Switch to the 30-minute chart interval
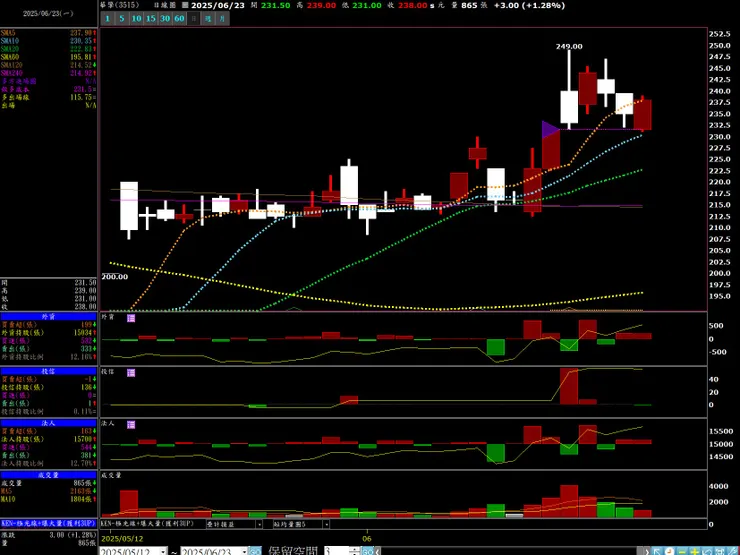Image resolution: width=740 pixels, height=555 pixels. coord(165,18)
